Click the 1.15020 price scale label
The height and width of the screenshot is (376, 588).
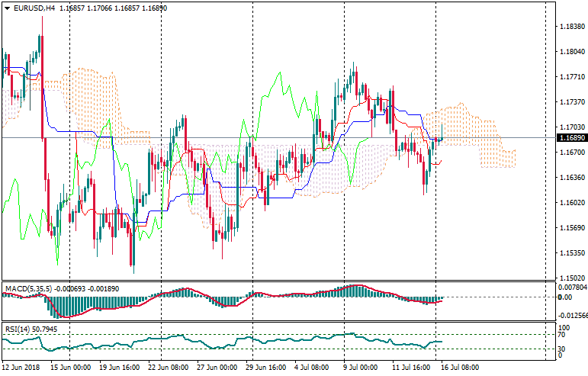pos(567,278)
